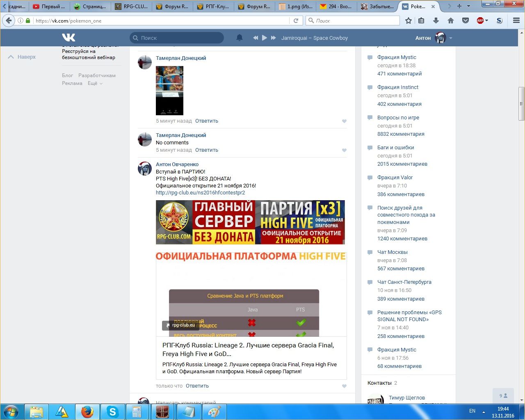Screen dimensions: 525x420
Task: Bookmark this page with star icon
Action: tap(409, 21)
